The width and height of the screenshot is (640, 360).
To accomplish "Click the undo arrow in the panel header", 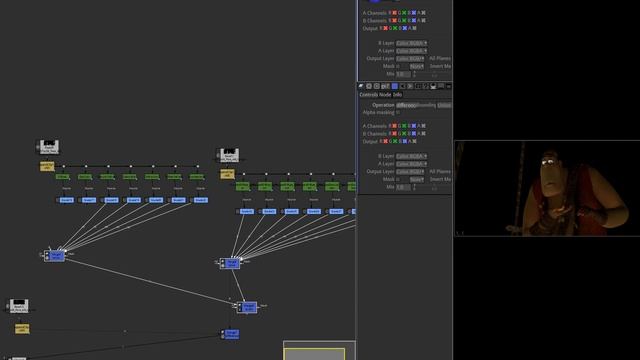I will coord(402,86).
